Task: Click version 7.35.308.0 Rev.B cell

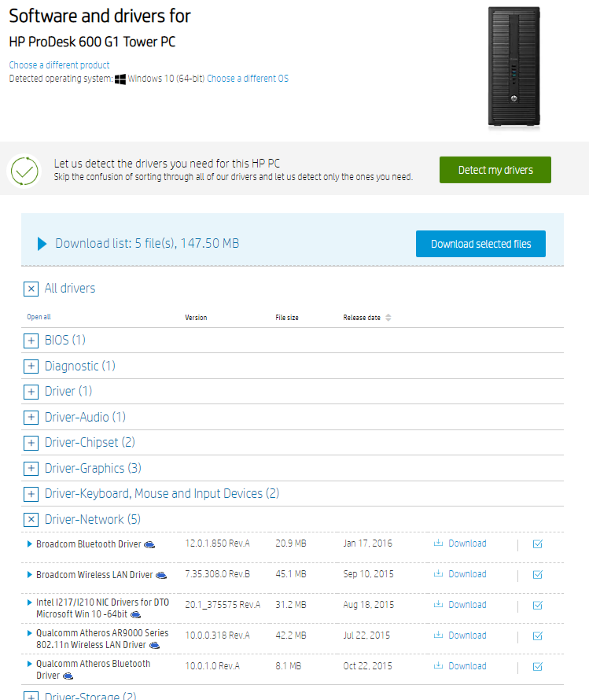Action: 217,574
